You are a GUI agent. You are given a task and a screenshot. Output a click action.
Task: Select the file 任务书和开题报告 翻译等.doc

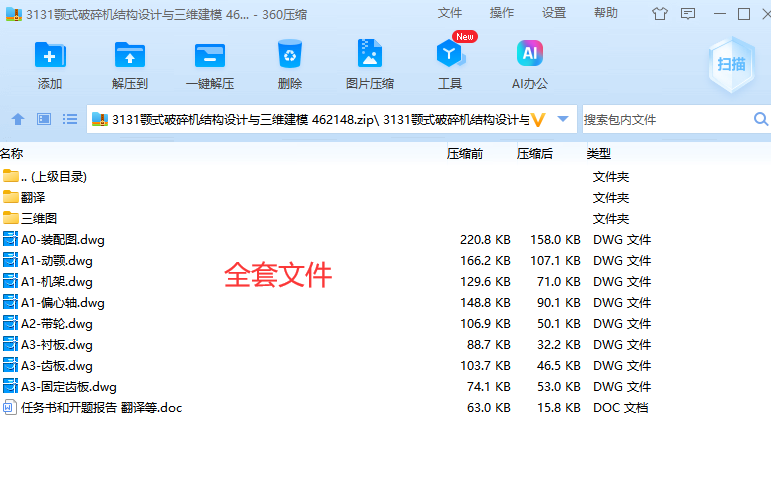click(101, 408)
